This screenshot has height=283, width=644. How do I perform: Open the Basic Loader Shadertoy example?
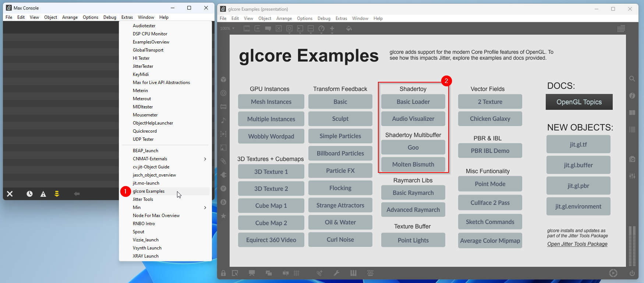413,102
